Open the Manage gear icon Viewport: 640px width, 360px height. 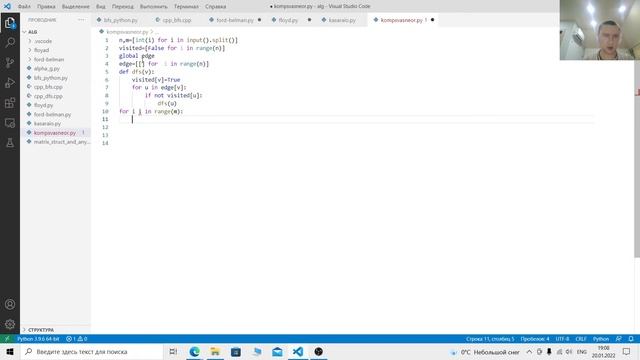tap(10, 324)
